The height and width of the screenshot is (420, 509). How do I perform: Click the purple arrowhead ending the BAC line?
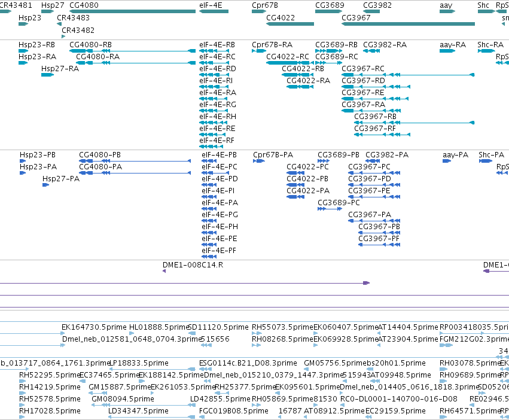(366, 283)
